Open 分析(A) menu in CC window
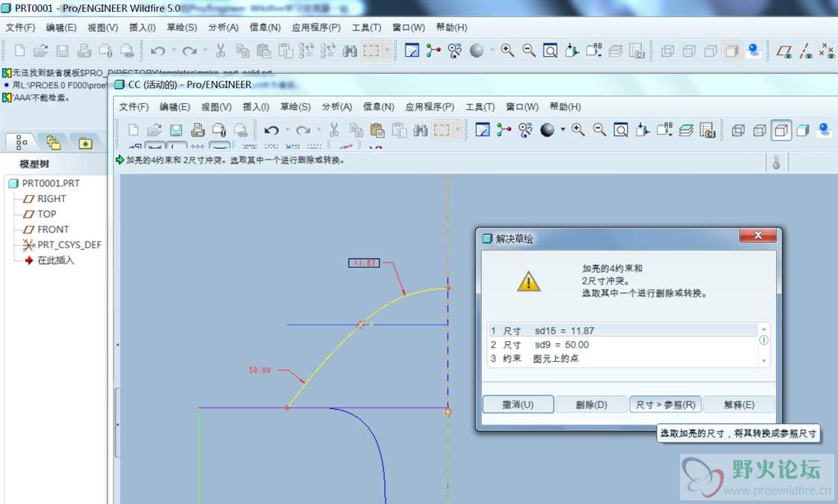This screenshot has width=838, height=504. 337,107
